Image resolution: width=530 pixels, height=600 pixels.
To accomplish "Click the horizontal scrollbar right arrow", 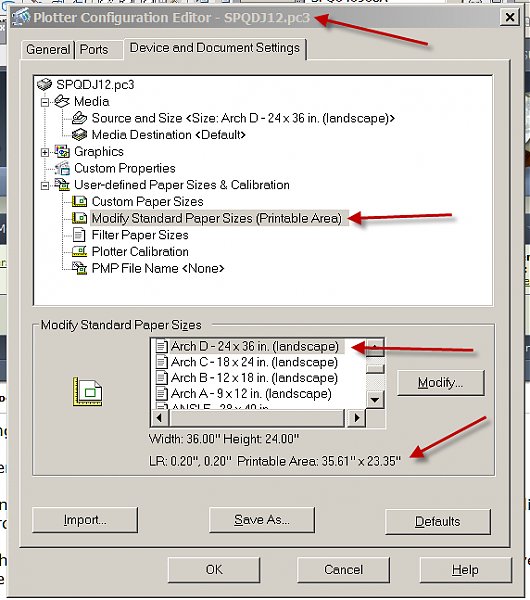I will click(357, 418).
